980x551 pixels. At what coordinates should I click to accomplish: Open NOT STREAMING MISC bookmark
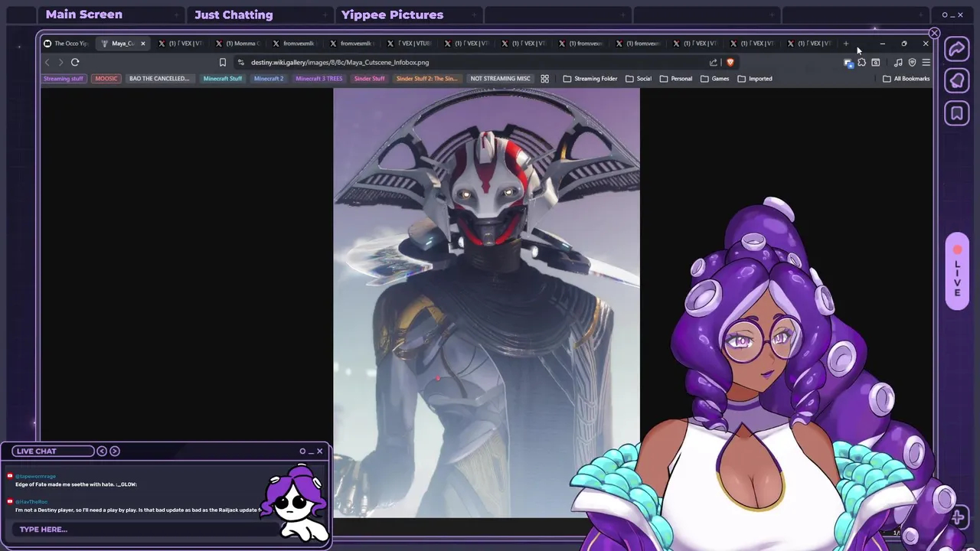[x=500, y=79]
